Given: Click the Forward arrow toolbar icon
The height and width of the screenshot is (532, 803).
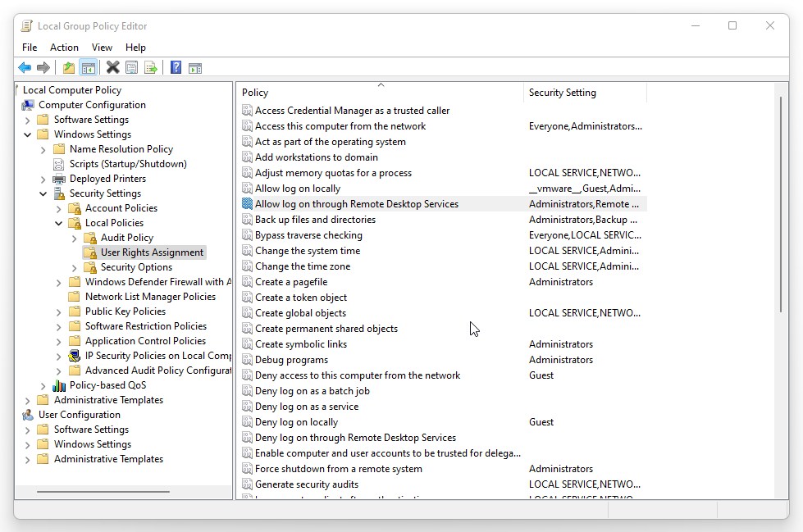Looking at the screenshot, I should [43, 67].
